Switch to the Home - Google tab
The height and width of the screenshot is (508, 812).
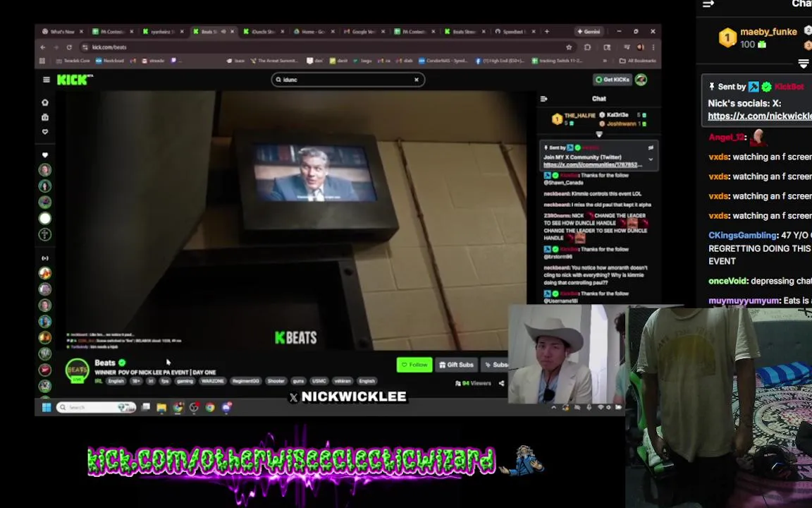pyautogui.click(x=313, y=32)
